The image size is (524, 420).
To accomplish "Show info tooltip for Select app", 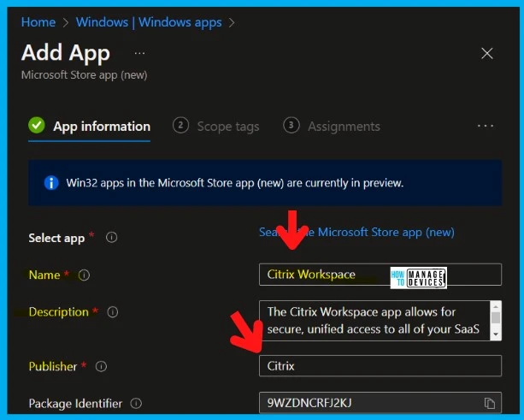I will (111, 238).
